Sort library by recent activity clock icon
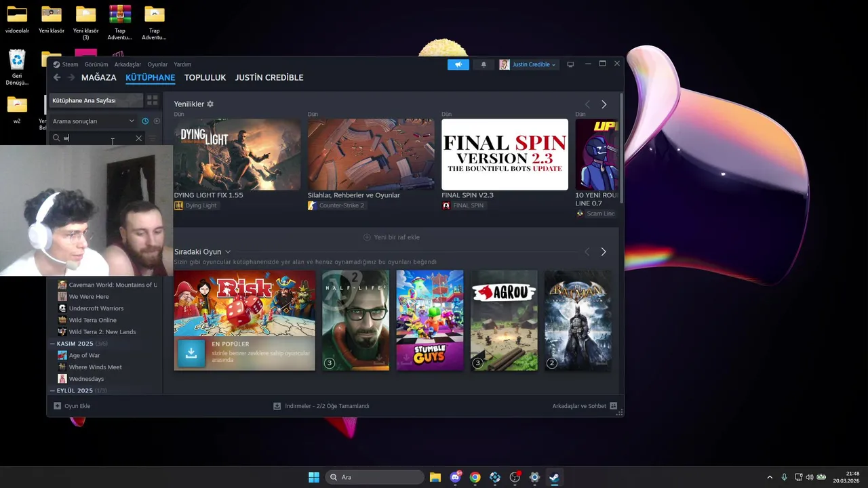The width and height of the screenshot is (868, 488). [145, 121]
